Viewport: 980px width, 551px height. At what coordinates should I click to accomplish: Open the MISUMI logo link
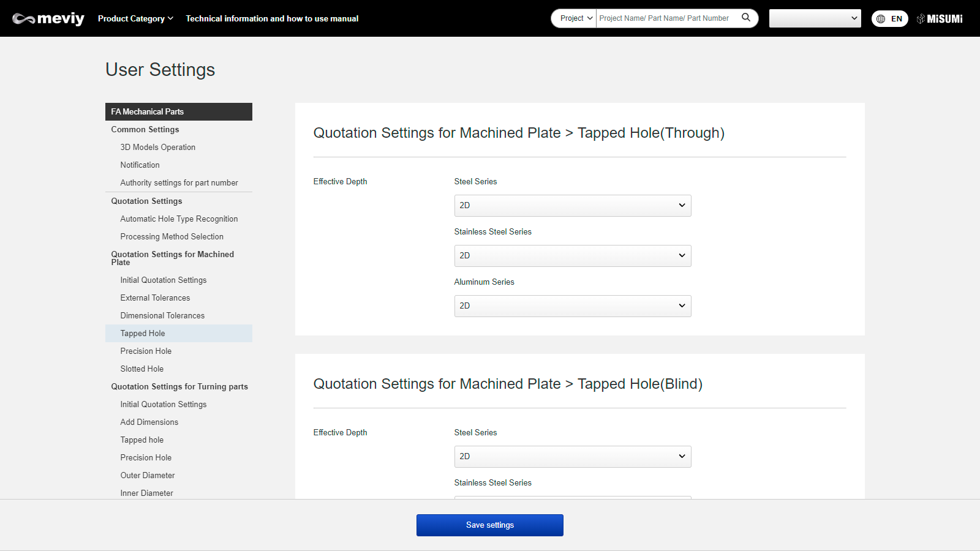(x=940, y=18)
